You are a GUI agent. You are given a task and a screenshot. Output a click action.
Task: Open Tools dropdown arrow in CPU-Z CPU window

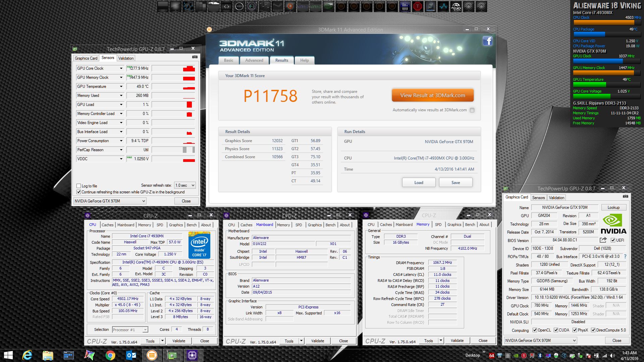162,341
